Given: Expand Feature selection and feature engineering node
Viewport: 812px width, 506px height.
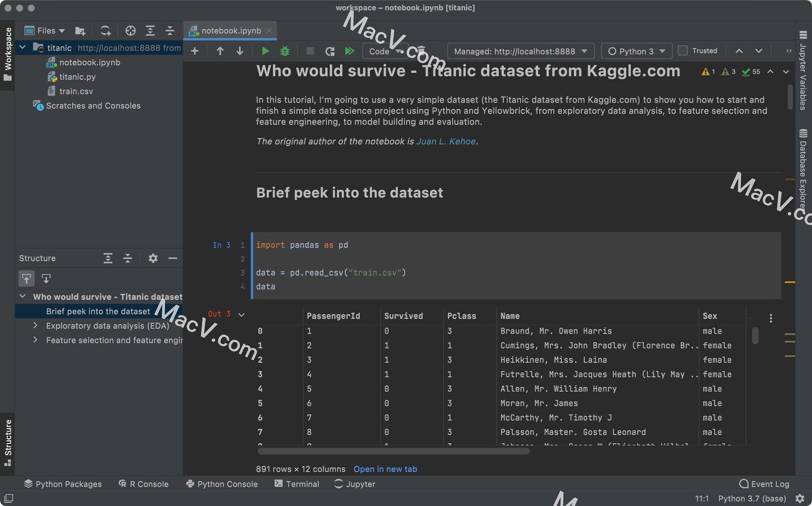Looking at the screenshot, I should pyautogui.click(x=36, y=340).
